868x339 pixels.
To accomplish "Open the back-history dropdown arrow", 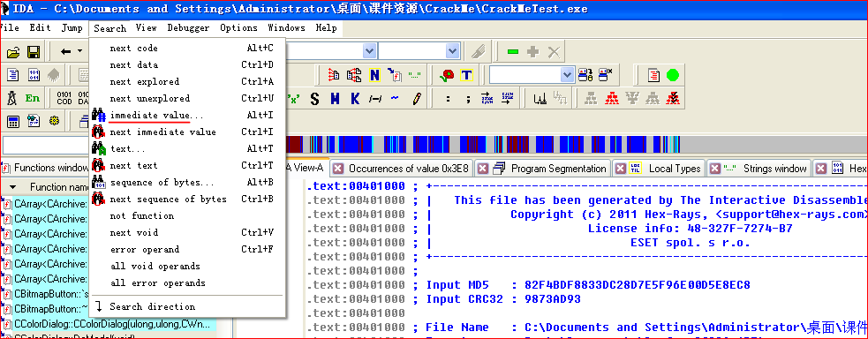I will 80,52.
